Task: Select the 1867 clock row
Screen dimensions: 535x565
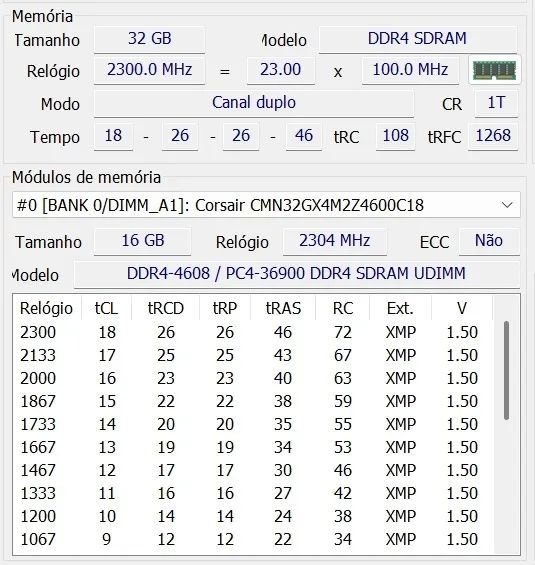Action: click(x=253, y=402)
